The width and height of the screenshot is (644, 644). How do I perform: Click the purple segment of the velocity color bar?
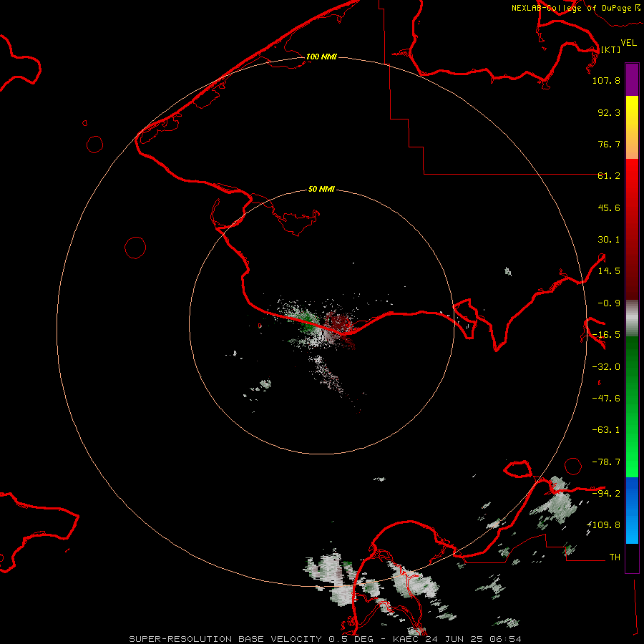point(632,79)
